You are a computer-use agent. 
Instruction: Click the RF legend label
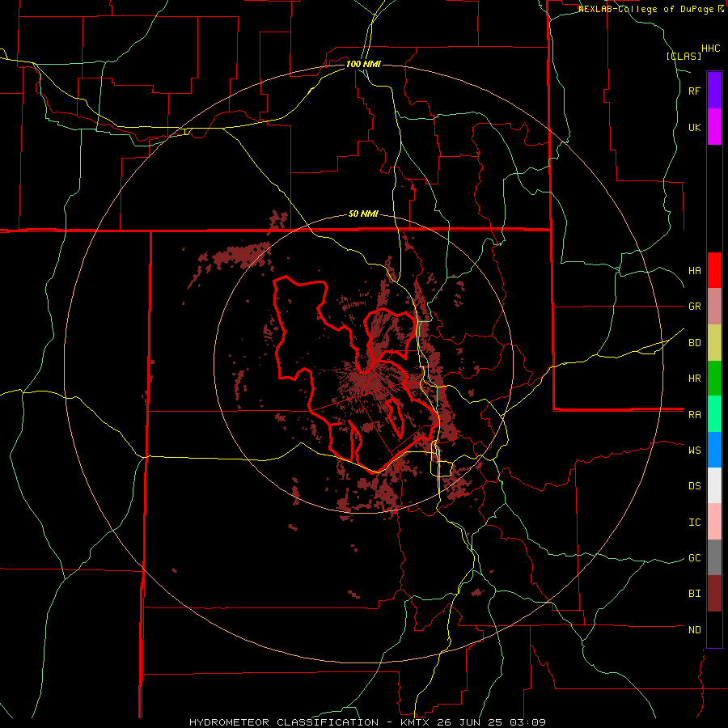tap(695, 91)
